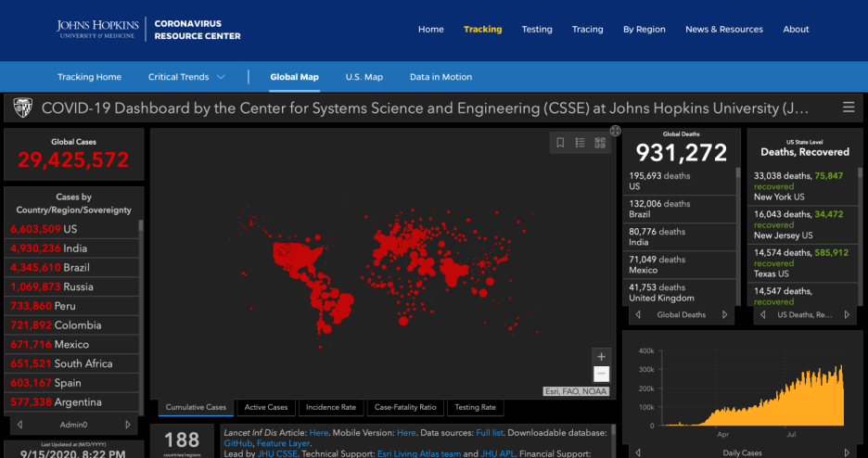Open the GitHub link
This screenshot has width=868, height=458.
(x=238, y=443)
